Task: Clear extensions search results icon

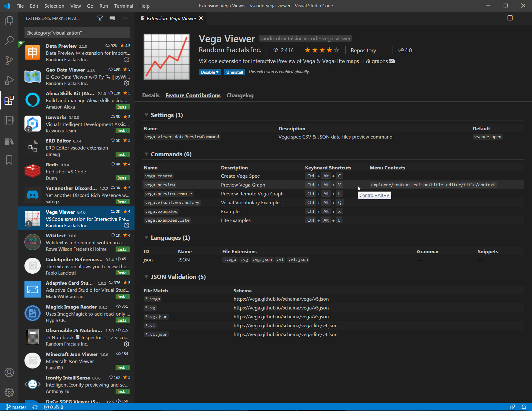Action: pos(113,18)
